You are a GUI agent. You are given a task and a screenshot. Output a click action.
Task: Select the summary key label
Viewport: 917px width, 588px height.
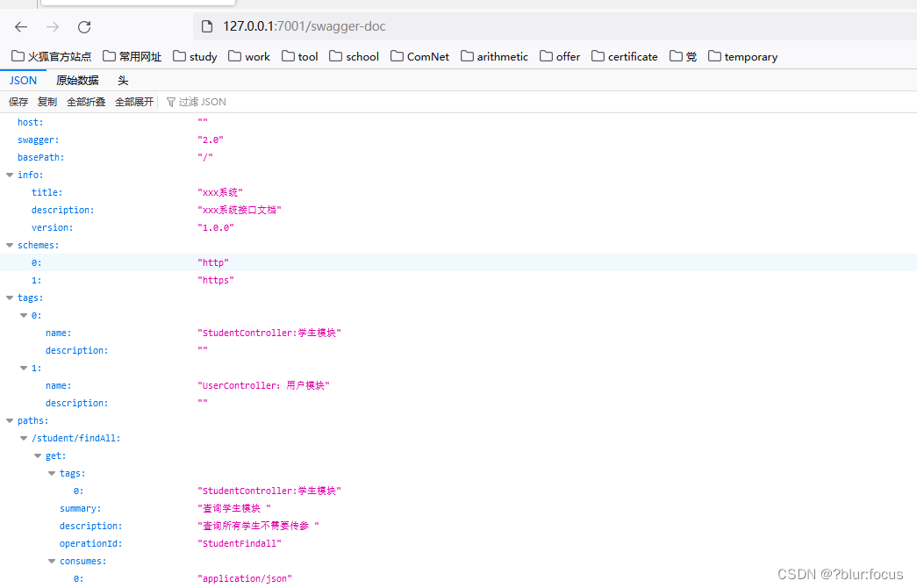(x=80, y=508)
